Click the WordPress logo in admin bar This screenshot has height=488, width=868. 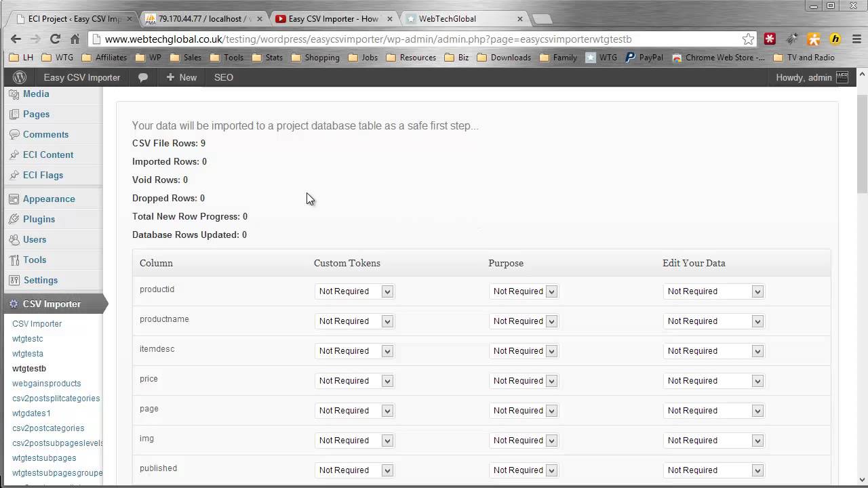point(19,77)
